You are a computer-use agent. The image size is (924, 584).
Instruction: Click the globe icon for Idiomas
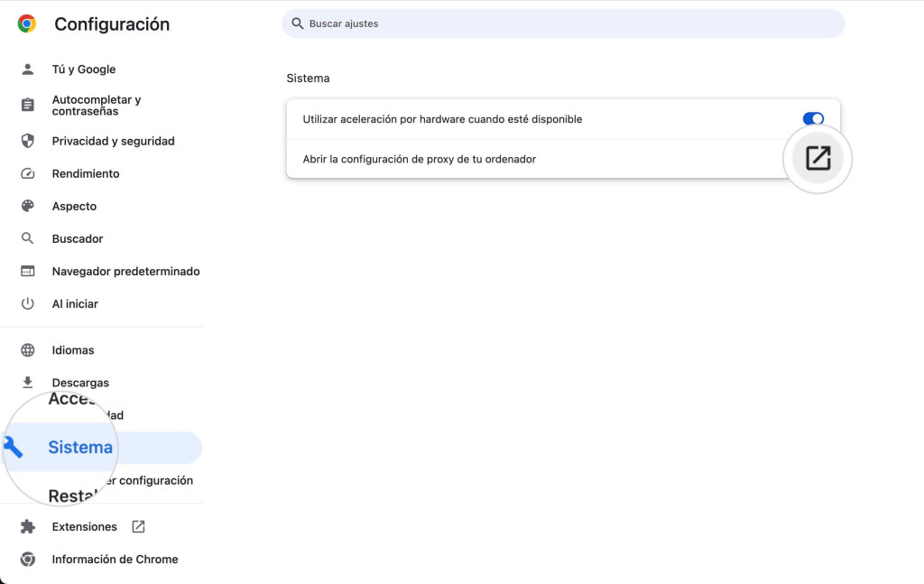[28, 350]
